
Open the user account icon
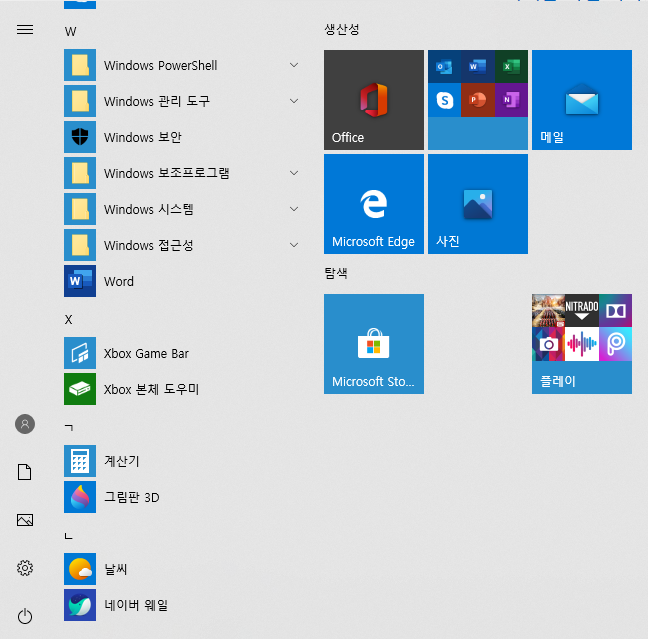25,424
